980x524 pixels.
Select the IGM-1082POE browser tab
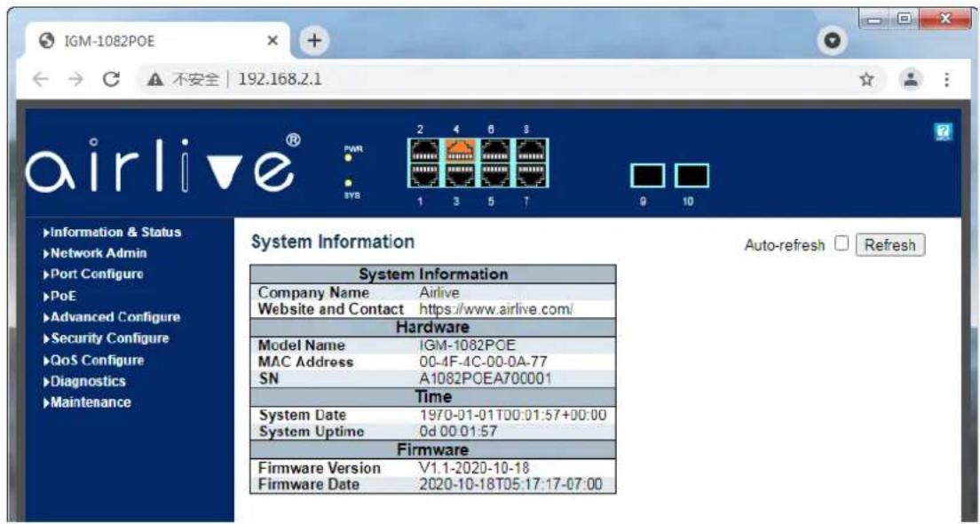(x=157, y=41)
